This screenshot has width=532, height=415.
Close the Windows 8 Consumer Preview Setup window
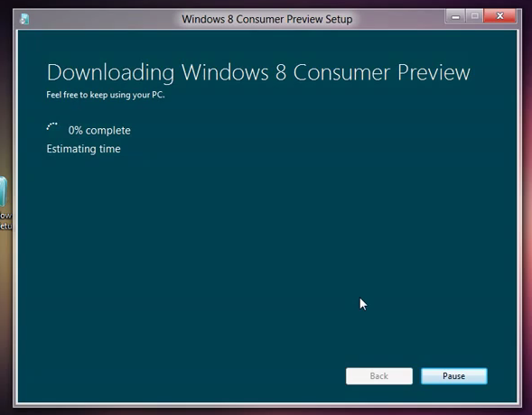click(x=499, y=16)
